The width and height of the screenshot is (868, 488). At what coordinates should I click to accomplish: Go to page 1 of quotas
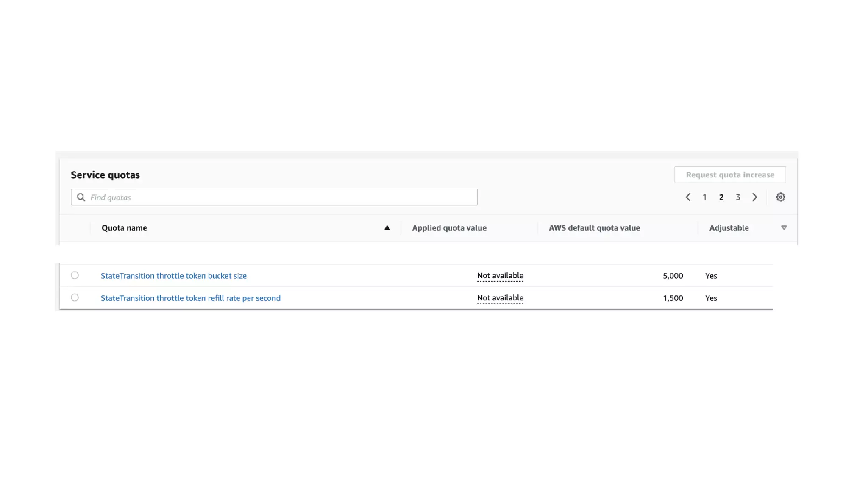[x=704, y=197]
